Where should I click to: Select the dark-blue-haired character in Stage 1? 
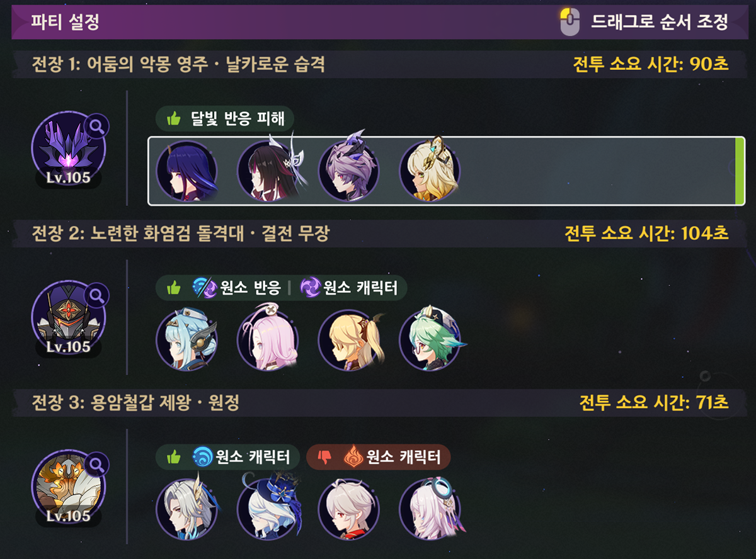[x=186, y=171]
